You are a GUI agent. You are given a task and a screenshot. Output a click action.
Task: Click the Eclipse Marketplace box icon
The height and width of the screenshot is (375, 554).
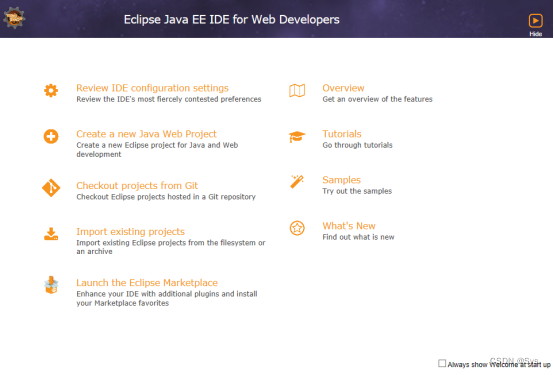coord(51,285)
